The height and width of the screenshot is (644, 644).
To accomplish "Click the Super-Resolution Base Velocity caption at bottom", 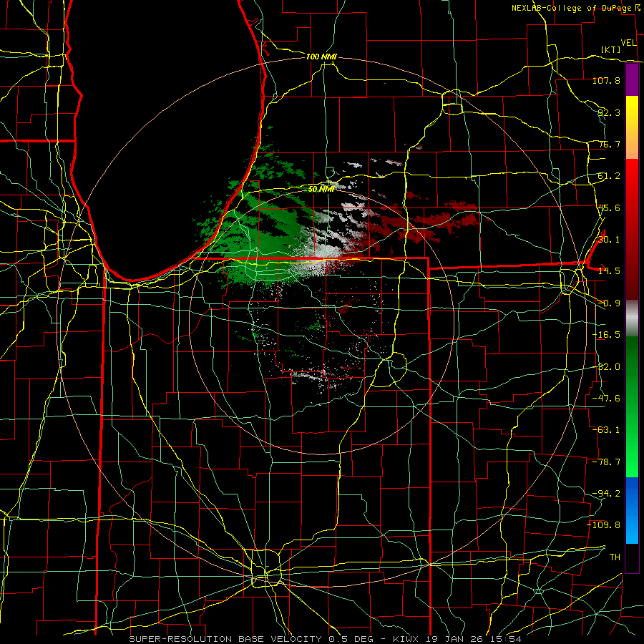I will pyautogui.click(x=325, y=639).
